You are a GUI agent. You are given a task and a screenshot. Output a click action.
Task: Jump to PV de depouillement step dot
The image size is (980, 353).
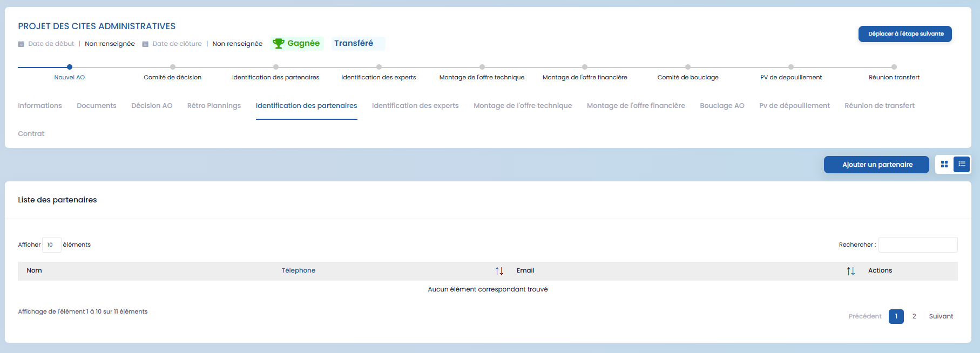791,67
